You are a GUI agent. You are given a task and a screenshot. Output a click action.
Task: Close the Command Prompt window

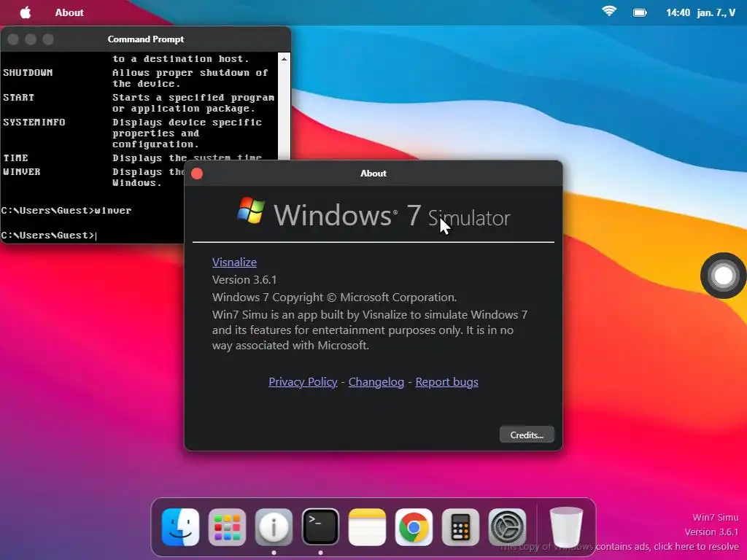click(13, 39)
